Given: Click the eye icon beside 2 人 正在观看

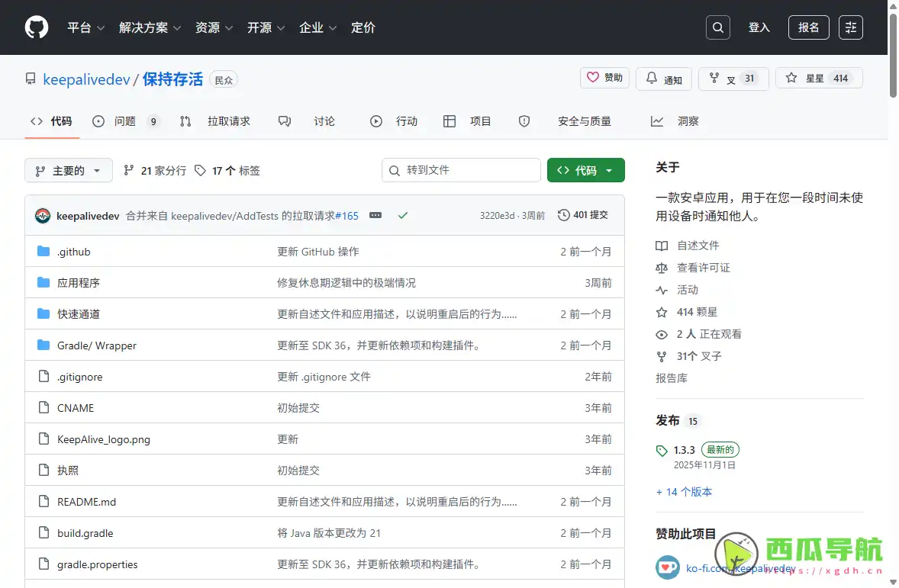Looking at the screenshot, I should [662, 334].
